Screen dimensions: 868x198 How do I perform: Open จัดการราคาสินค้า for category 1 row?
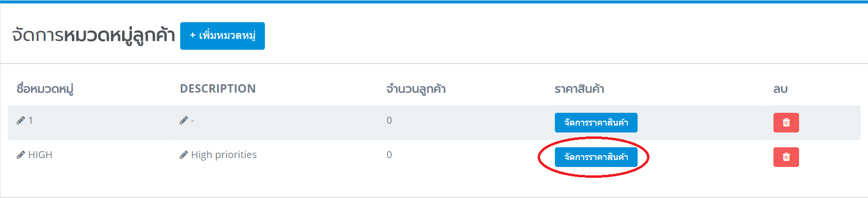(x=596, y=123)
